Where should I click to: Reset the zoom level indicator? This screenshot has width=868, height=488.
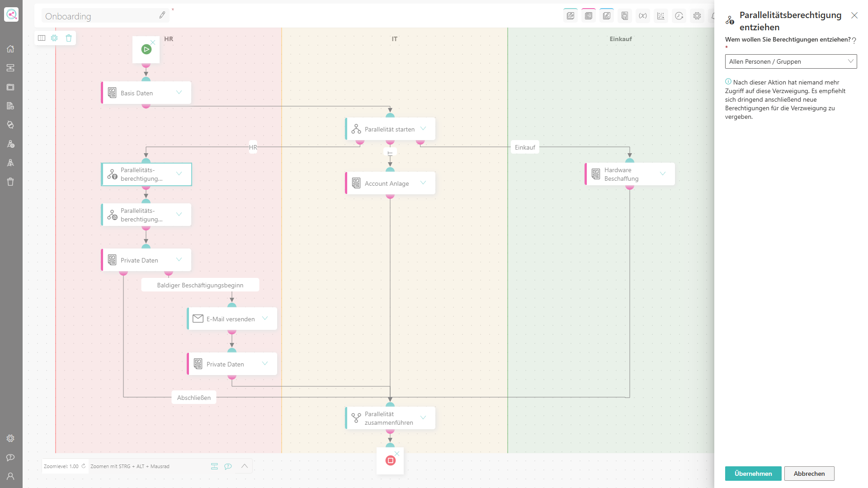click(x=84, y=466)
